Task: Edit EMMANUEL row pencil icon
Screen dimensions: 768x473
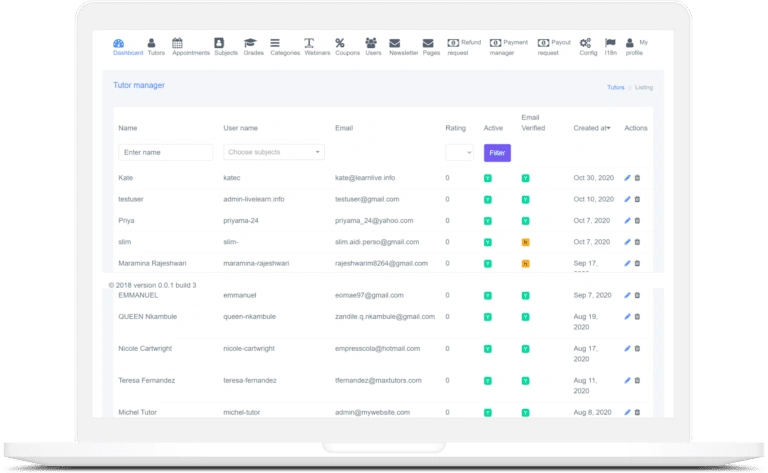Action: (x=627, y=295)
